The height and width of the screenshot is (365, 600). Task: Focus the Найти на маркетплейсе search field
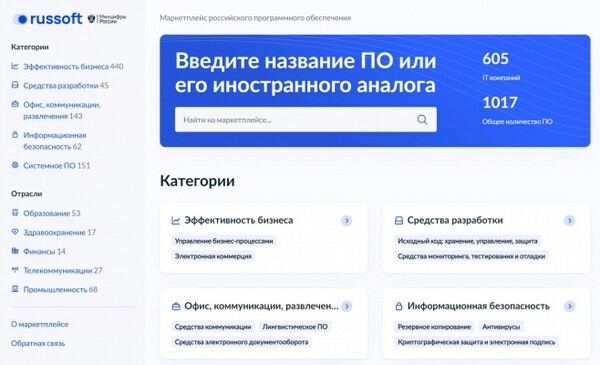pyautogui.click(x=306, y=120)
